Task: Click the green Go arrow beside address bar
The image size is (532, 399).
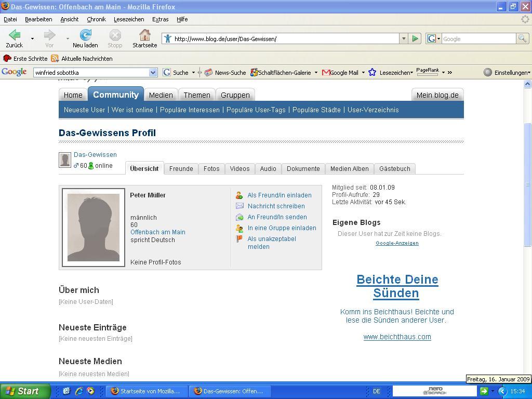Action: 415,38
